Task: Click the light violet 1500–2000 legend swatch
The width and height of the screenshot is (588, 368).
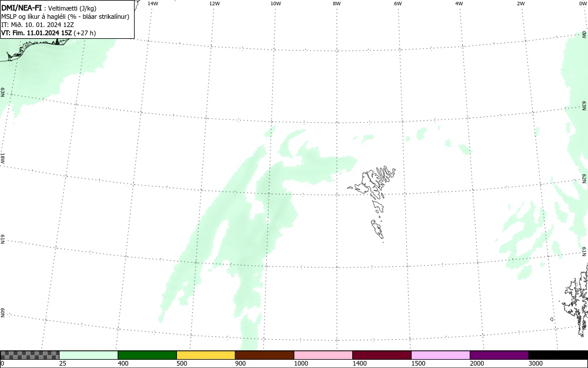Action: coord(440,355)
